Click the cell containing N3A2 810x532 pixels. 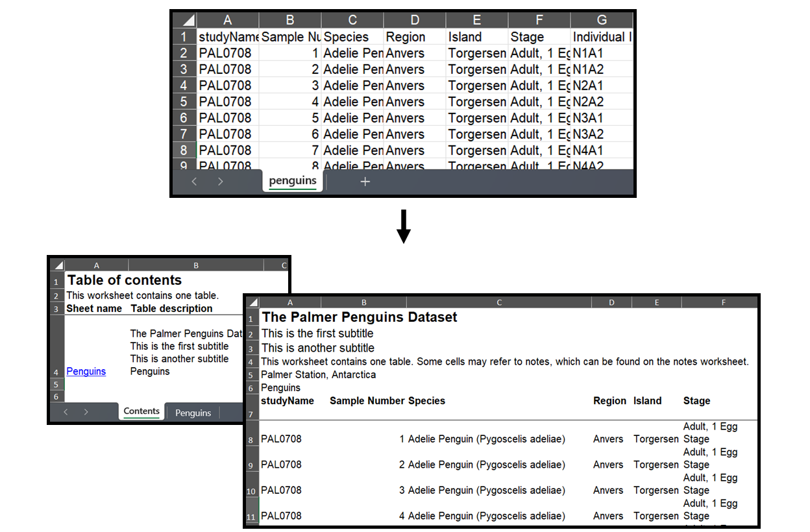click(x=588, y=134)
